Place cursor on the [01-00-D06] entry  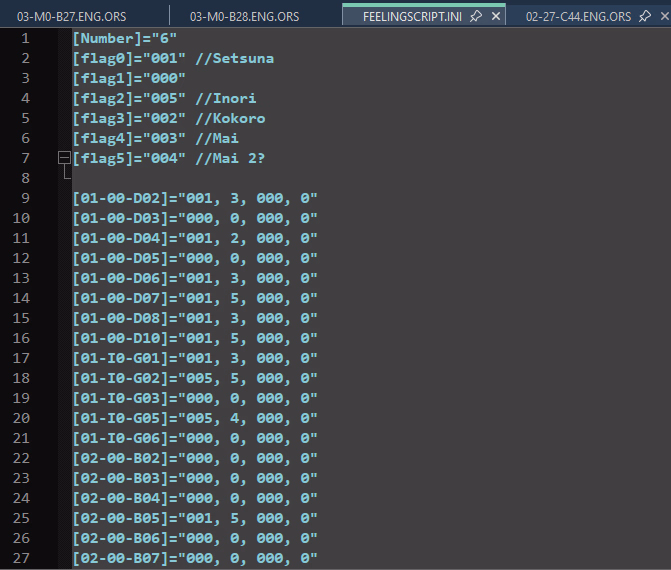point(195,278)
